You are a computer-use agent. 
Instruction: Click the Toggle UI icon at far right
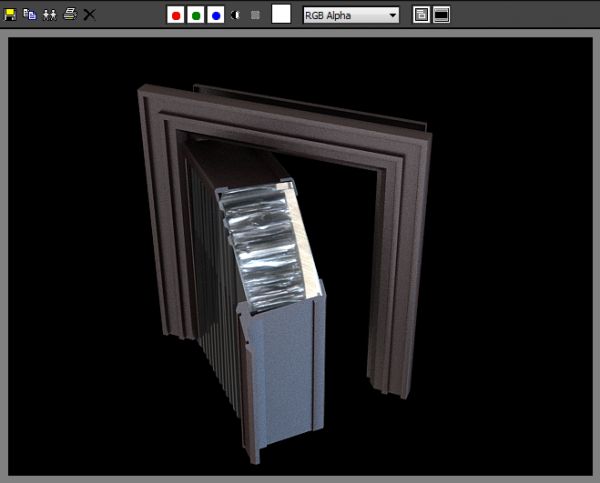coord(441,15)
